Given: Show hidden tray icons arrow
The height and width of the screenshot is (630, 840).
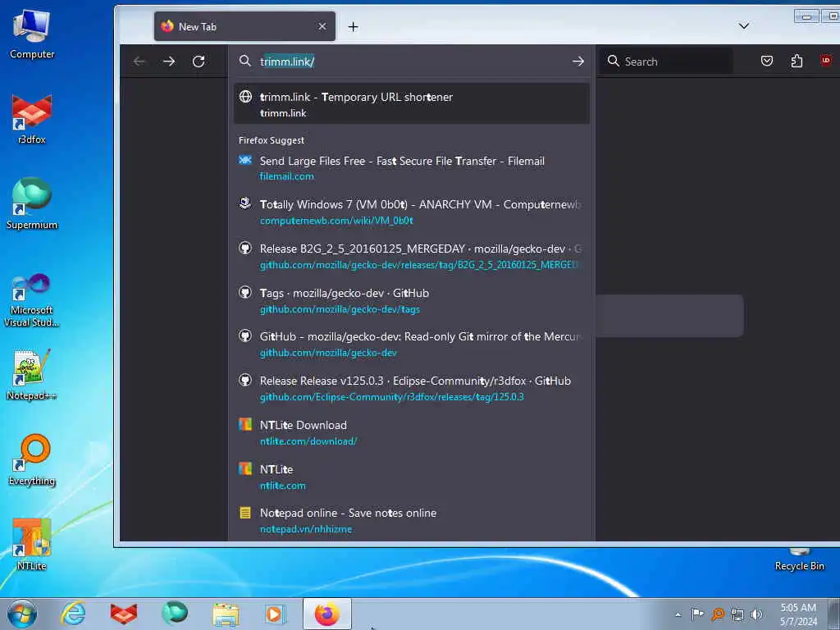Looking at the screenshot, I should coord(678,614).
